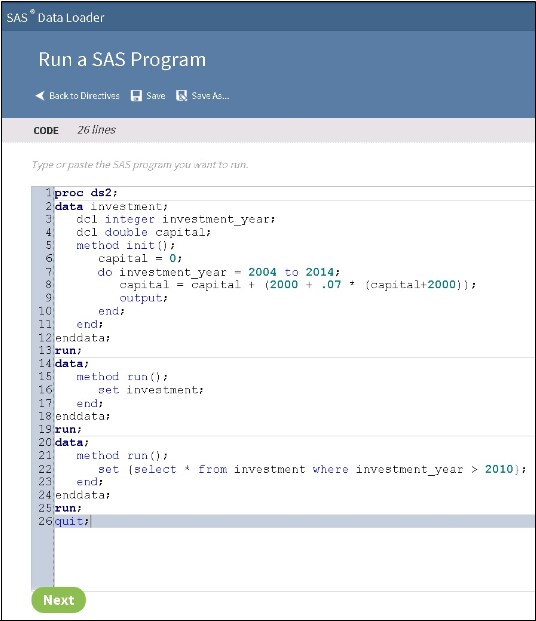Click the green Next button

click(59, 600)
